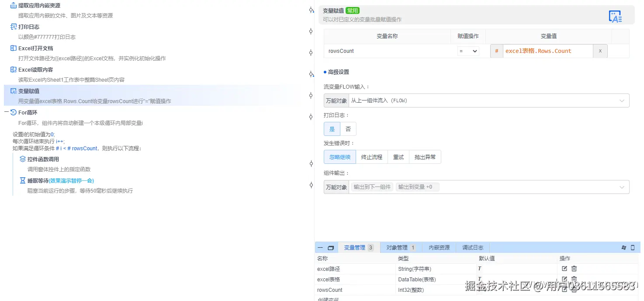Collapse the For循环 block
The height and width of the screenshot is (301, 644).
tap(7, 113)
